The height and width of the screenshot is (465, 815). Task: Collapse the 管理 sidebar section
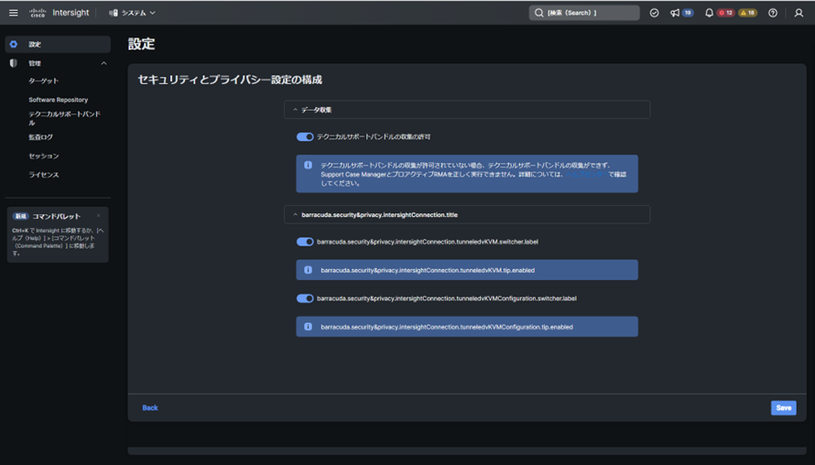point(103,63)
